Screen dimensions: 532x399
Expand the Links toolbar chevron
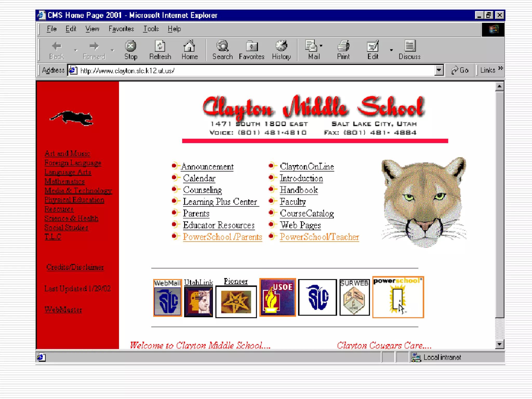501,68
